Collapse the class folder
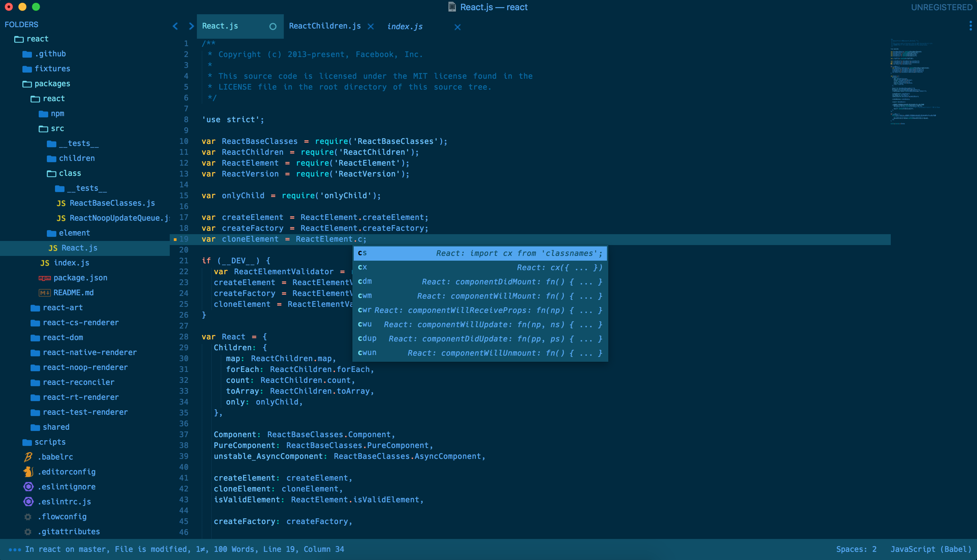The image size is (977, 560). click(x=64, y=173)
